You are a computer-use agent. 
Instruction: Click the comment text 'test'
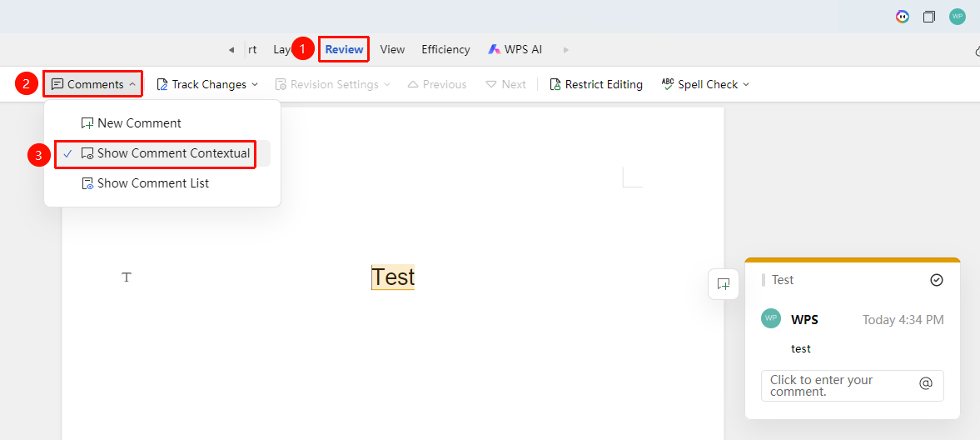[x=801, y=348]
